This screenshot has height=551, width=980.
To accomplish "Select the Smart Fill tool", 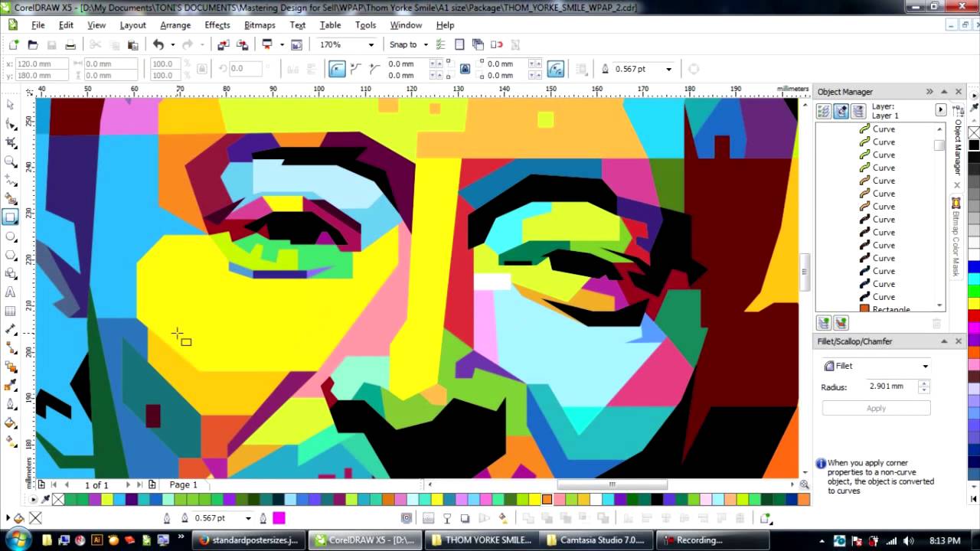I will click(11, 199).
